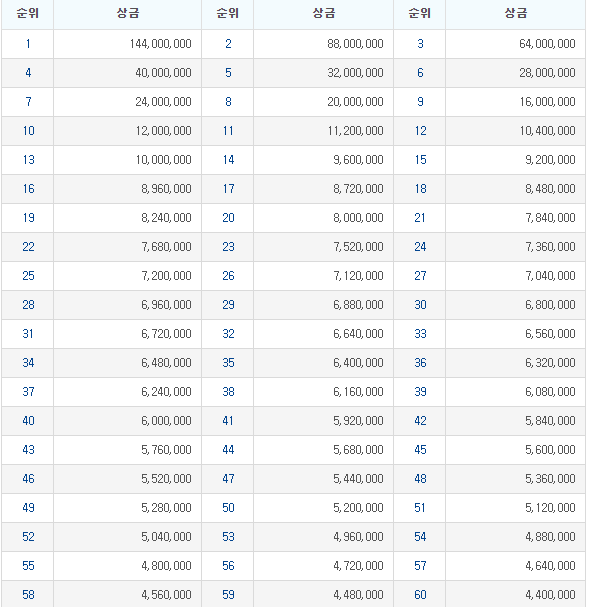Select the 5,040,000 prize value
The height and width of the screenshot is (607, 589).
(166, 537)
